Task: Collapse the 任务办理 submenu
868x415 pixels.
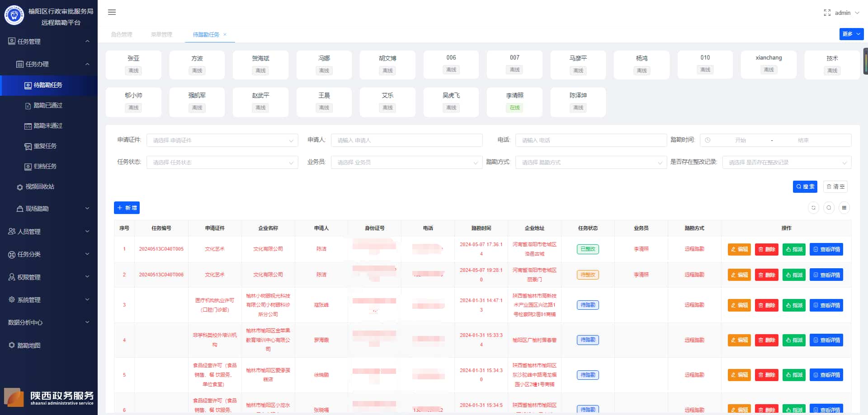Action: pyautogui.click(x=49, y=64)
